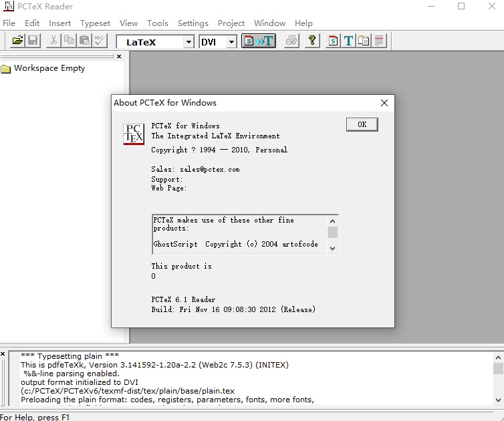The image size is (504, 421).
Task: Click the '%&-line parsing enabled.' log line
Action: point(72,374)
